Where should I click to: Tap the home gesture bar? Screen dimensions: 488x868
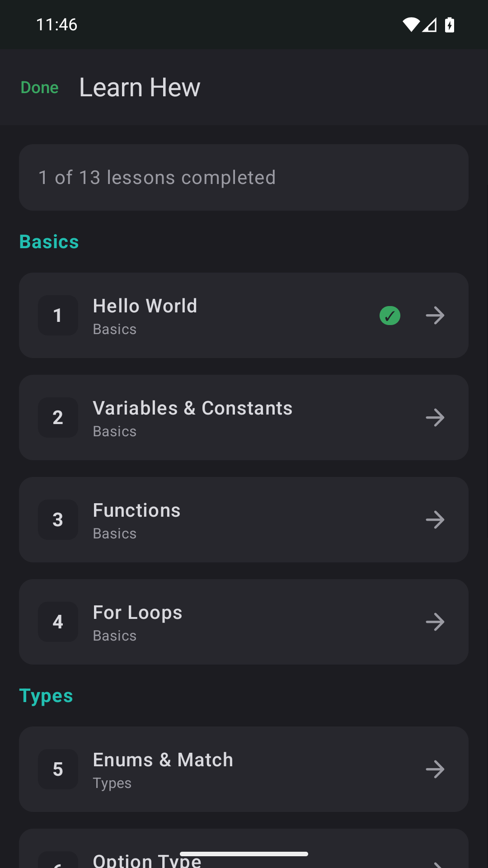coord(244,854)
